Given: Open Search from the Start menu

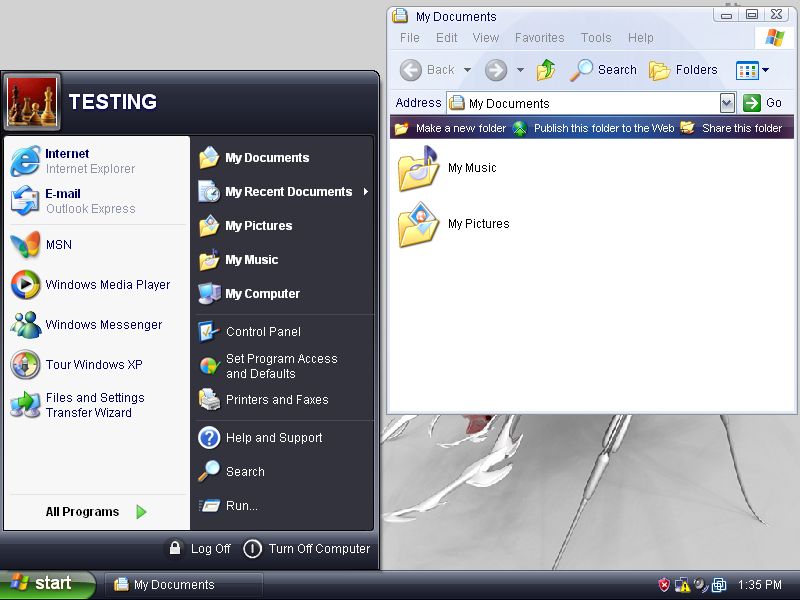Looking at the screenshot, I should (283, 471).
